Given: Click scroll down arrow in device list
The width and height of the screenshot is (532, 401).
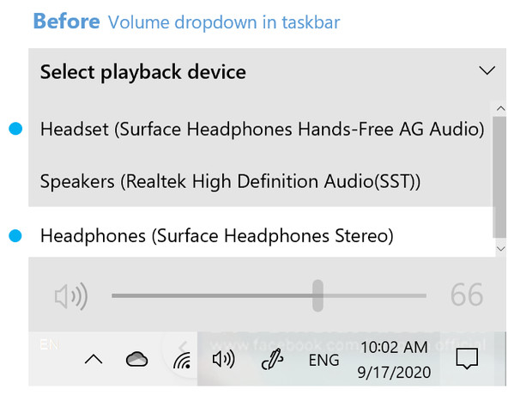Looking at the screenshot, I should tap(501, 248).
